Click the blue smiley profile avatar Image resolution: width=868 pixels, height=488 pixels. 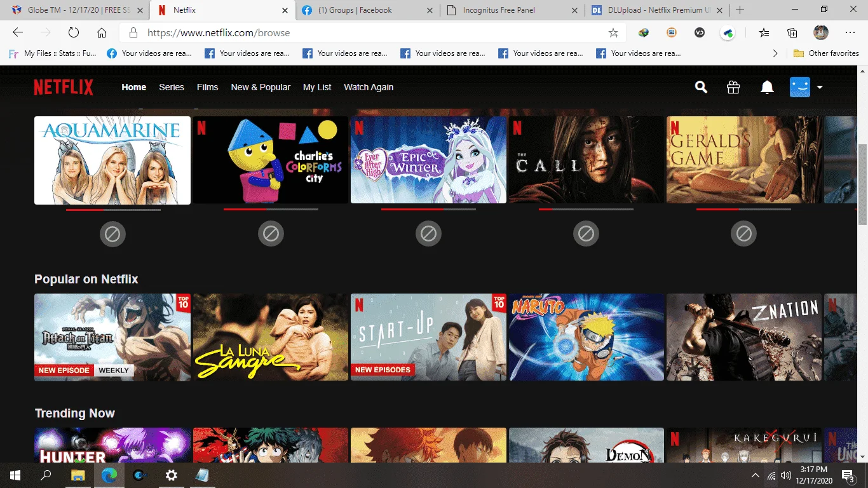pos(800,87)
